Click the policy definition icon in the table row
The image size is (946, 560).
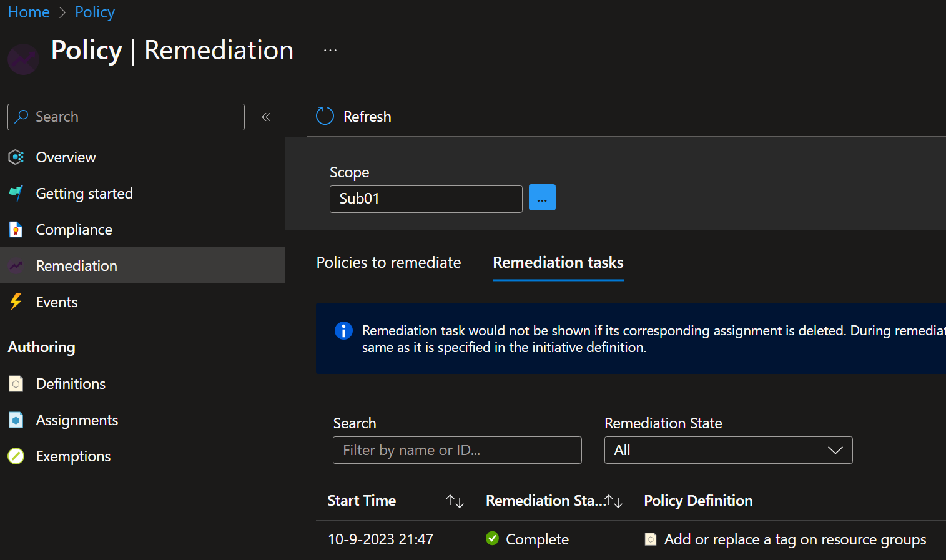(x=651, y=539)
